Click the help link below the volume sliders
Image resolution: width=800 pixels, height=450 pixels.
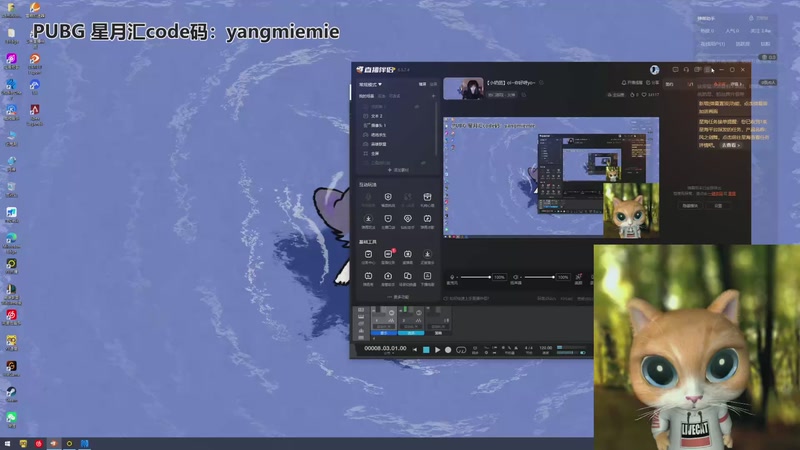[x=466, y=298]
